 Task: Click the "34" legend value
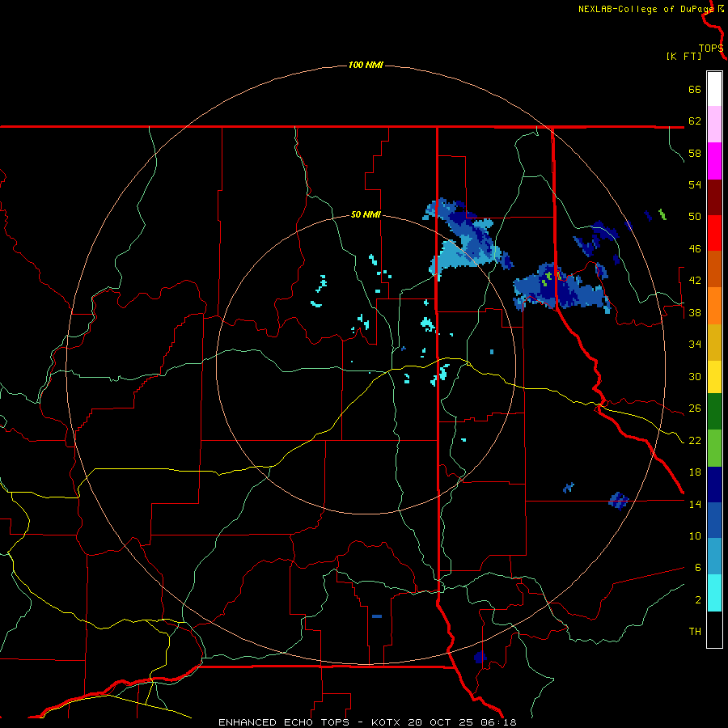[x=695, y=345]
